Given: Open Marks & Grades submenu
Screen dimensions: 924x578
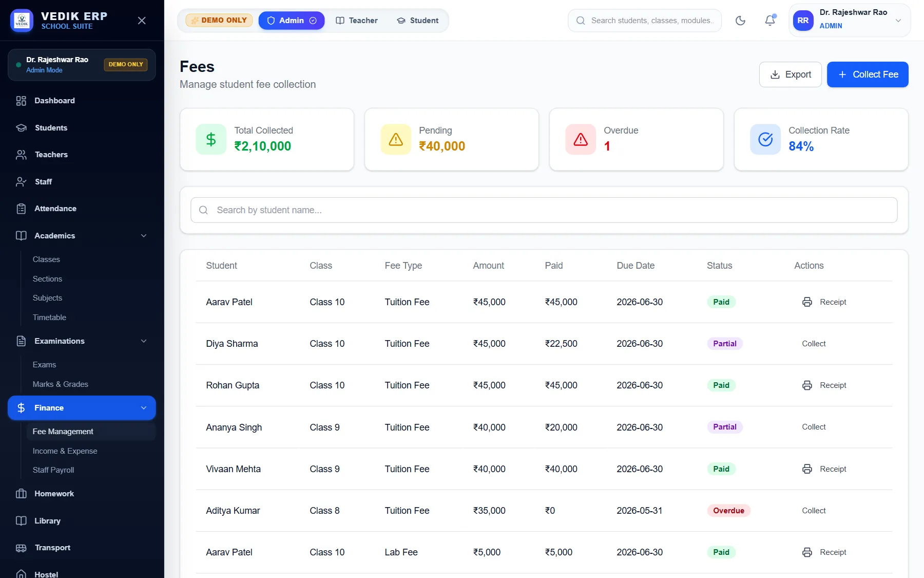Looking at the screenshot, I should [x=91, y=384].
